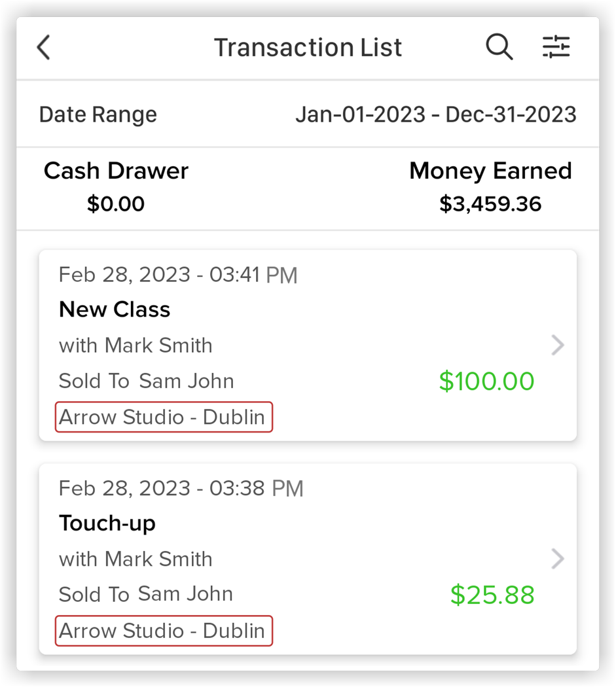Change the Jan-01-2023 - Dec-31-2023 date range
616x687 pixels.
(436, 114)
